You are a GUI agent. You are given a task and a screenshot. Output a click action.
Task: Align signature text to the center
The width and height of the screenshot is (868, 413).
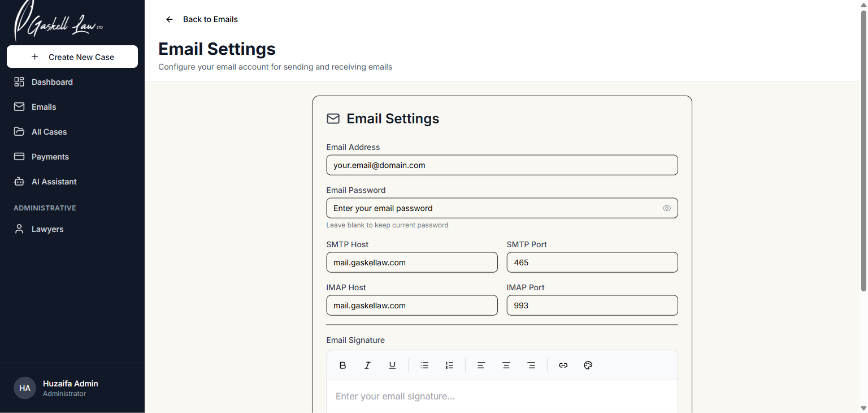point(506,365)
